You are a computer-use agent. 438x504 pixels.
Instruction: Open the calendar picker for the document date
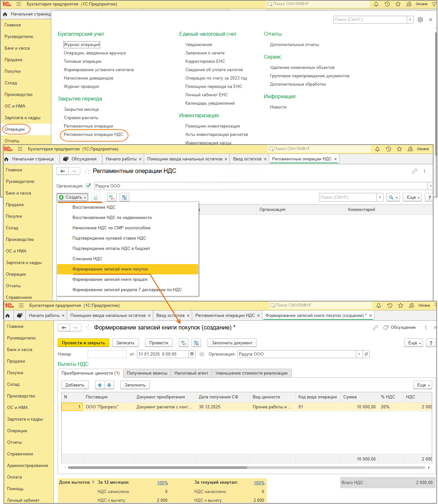coord(192,354)
